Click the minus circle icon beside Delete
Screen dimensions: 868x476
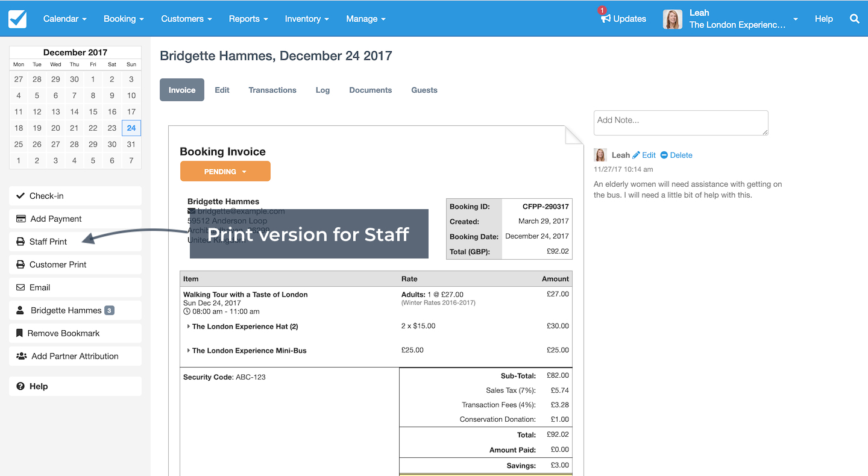point(664,155)
